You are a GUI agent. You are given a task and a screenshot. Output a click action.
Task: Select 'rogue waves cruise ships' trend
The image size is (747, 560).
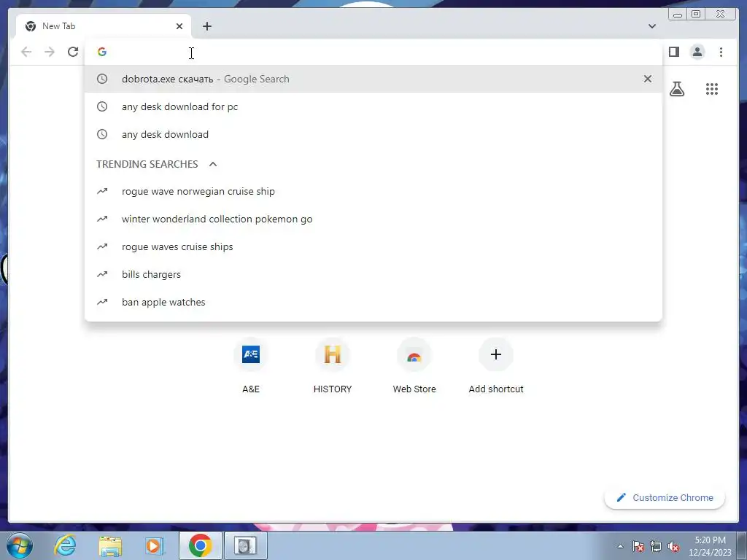pos(373,246)
